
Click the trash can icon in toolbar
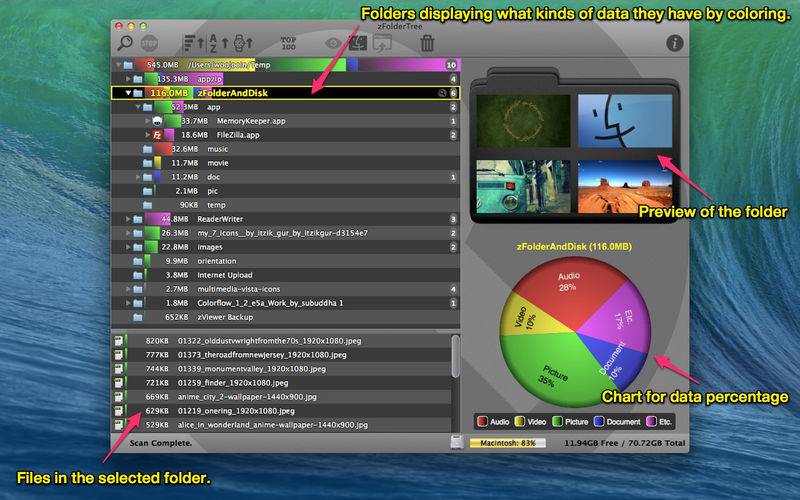click(427, 43)
